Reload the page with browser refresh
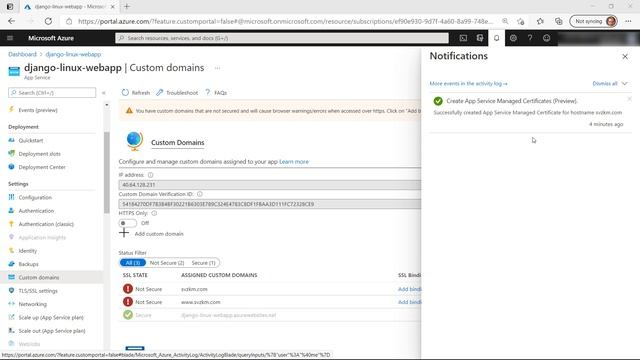 [x=48, y=21]
